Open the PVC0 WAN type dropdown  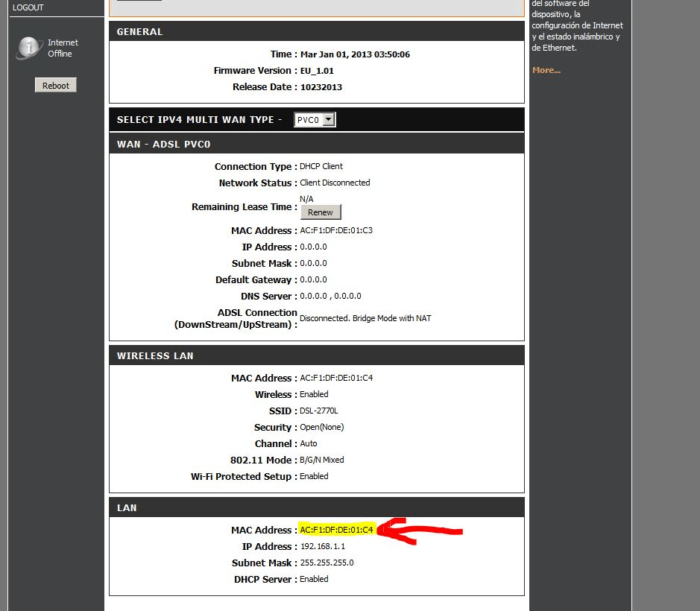pyautogui.click(x=315, y=120)
